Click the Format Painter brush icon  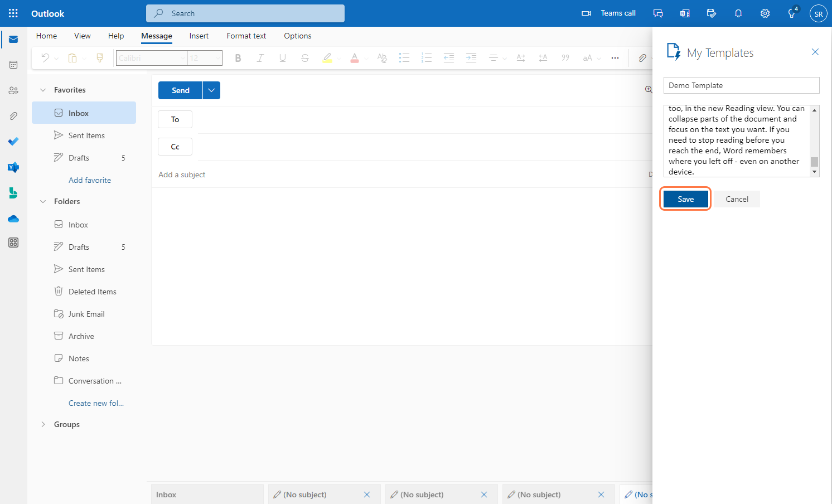pos(100,58)
